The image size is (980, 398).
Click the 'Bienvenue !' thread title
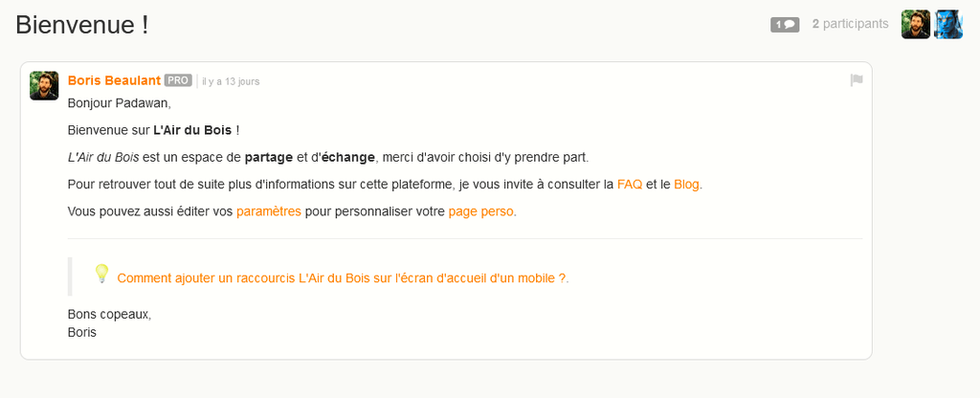pos(82,25)
